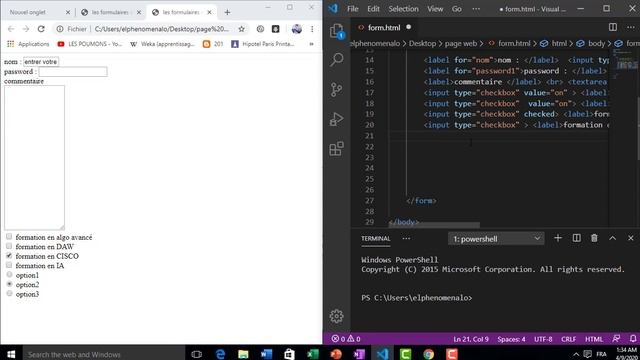Open the Selection menu
Screen dimensions: 640x360
(403, 9)
